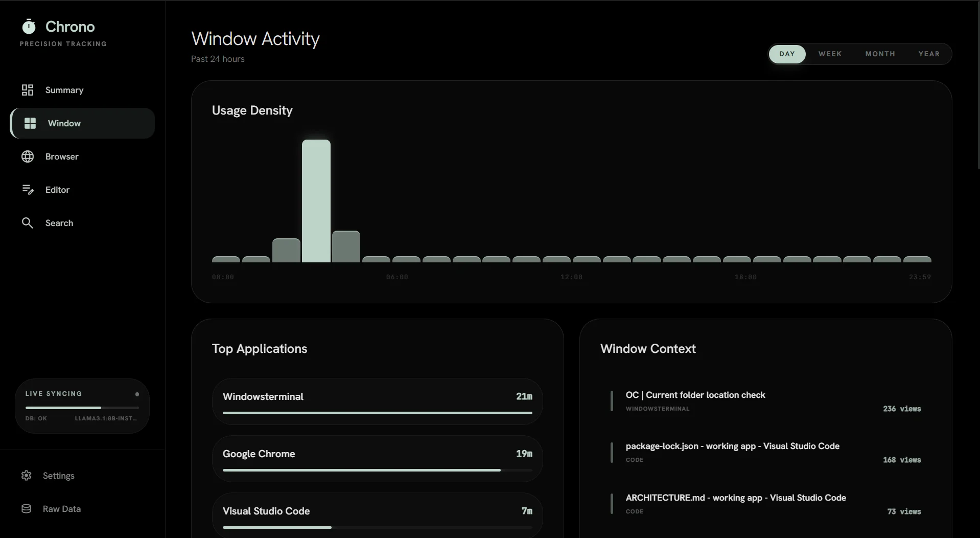Screen dimensions: 980x538
Task: Click the Chrono stopwatch logo icon
Action: tap(29, 26)
